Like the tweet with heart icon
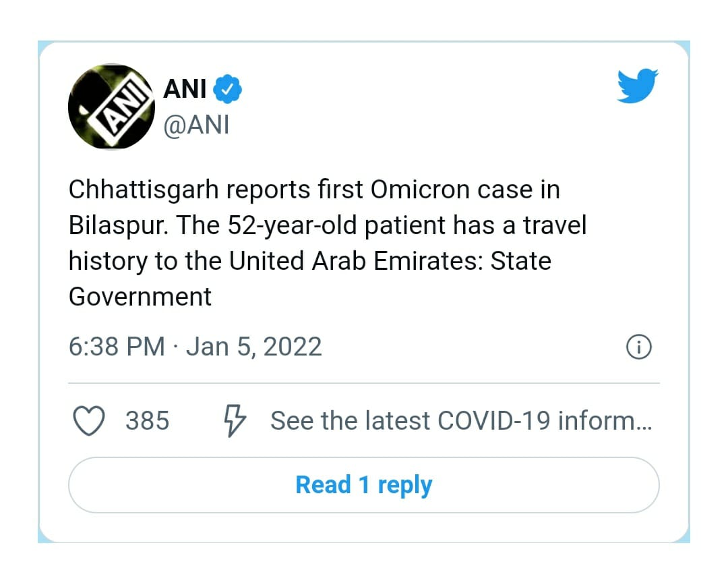This screenshot has height=566, width=728. coord(89,420)
